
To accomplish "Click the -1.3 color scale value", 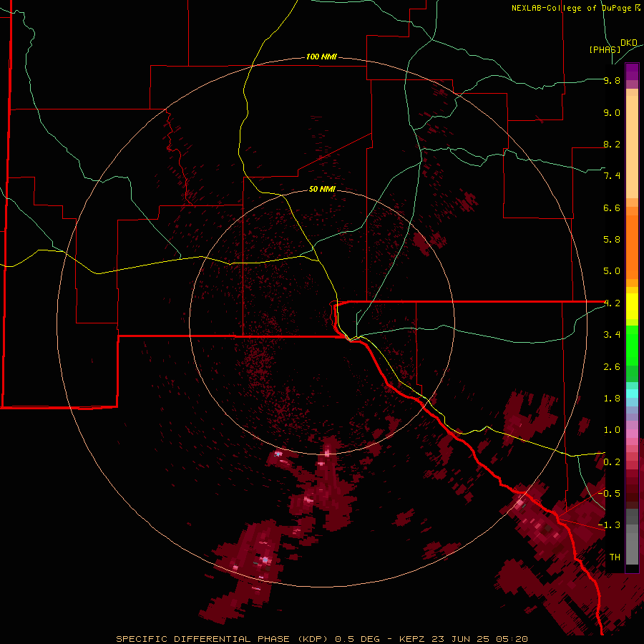I will (609, 525).
